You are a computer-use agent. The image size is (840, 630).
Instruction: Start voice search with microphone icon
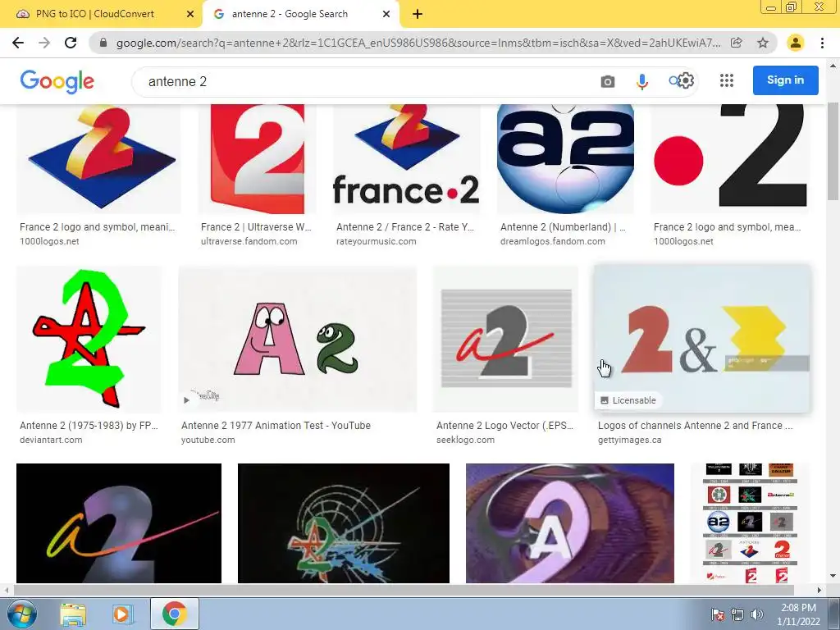(x=641, y=81)
